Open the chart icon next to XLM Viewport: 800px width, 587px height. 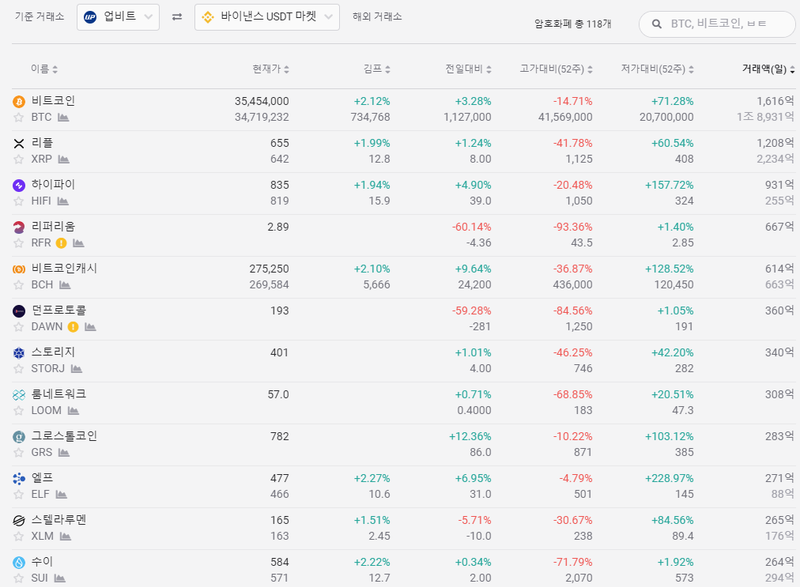65,537
